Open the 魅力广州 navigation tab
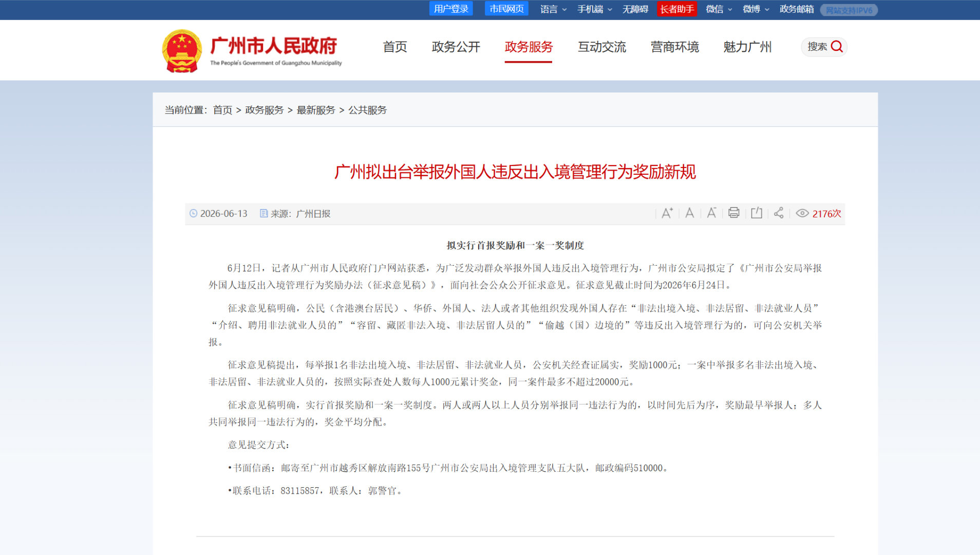 click(748, 47)
